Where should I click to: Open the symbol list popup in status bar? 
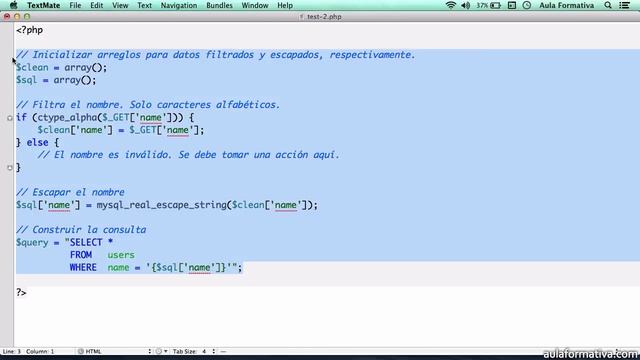223,351
